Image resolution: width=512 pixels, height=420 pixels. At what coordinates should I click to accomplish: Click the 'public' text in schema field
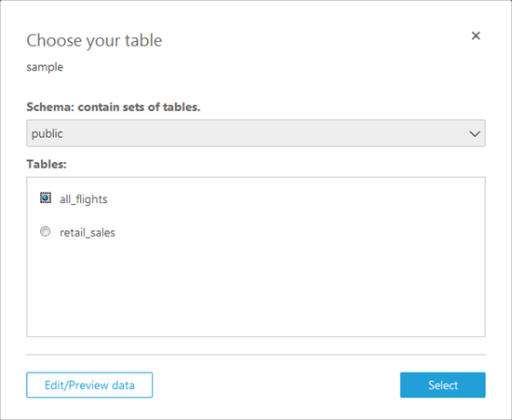[x=47, y=133]
